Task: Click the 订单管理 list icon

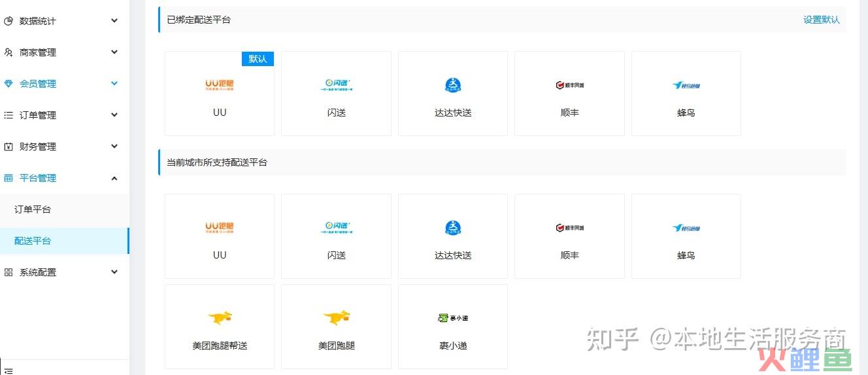Action: 8,115
